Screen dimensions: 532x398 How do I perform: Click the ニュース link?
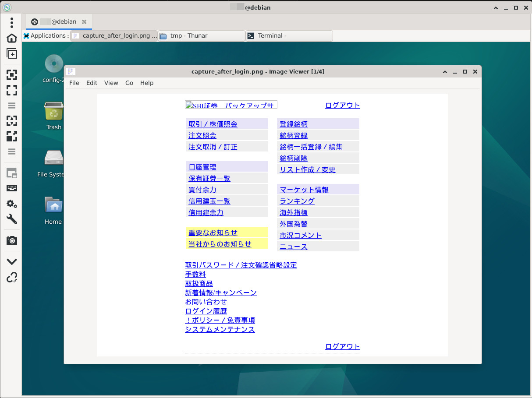coord(294,247)
